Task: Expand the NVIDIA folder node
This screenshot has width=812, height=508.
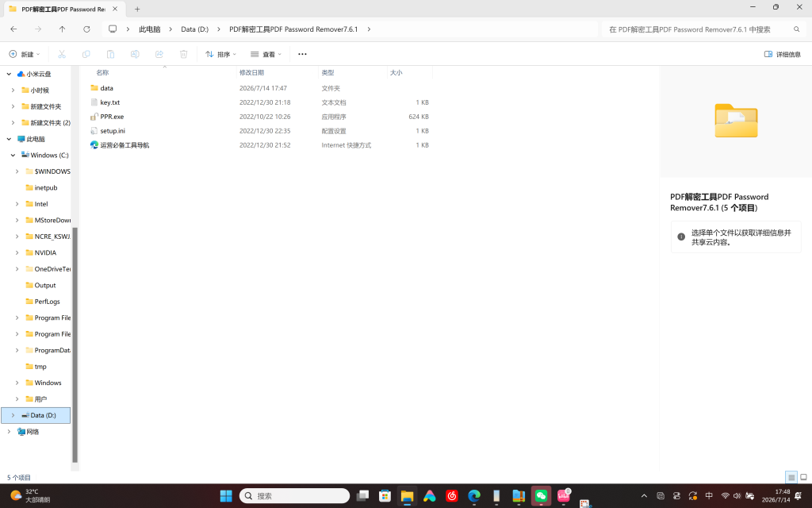Action: pyautogui.click(x=17, y=253)
